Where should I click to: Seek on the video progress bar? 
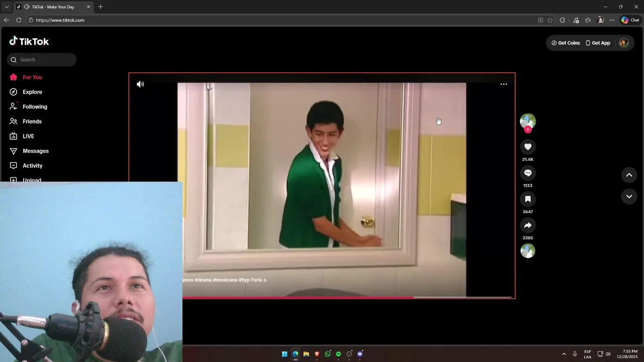coord(347,298)
